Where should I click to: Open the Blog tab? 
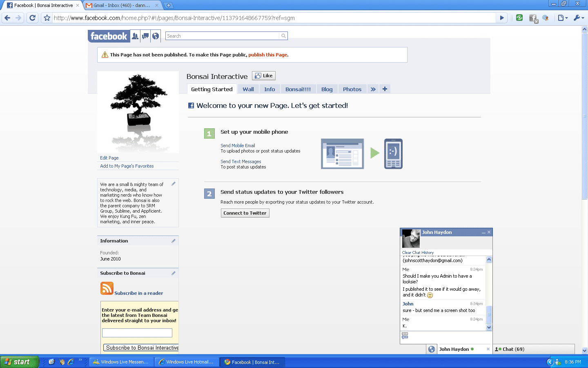click(x=327, y=89)
